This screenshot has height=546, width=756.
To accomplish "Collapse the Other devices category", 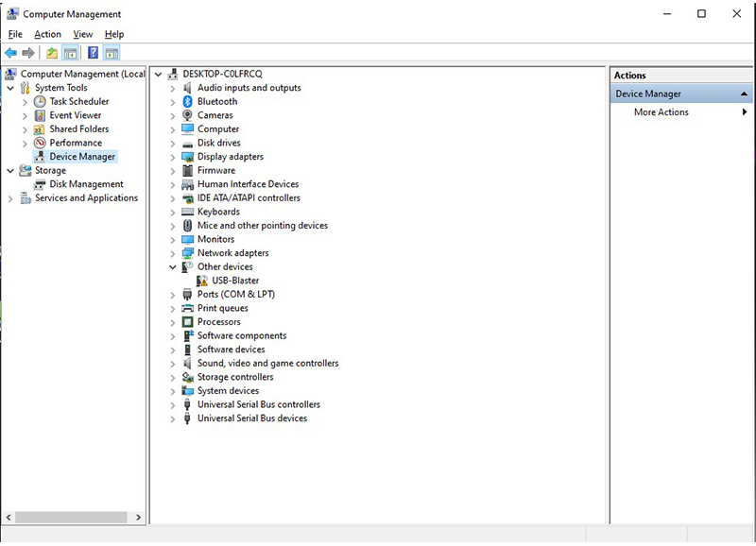I will [x=173, y=267].
